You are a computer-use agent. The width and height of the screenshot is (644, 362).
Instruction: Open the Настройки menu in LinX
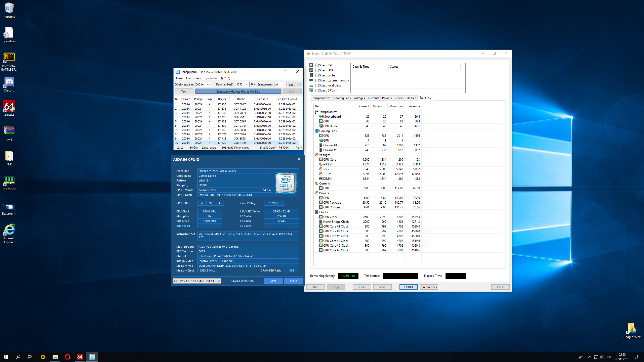193,78
